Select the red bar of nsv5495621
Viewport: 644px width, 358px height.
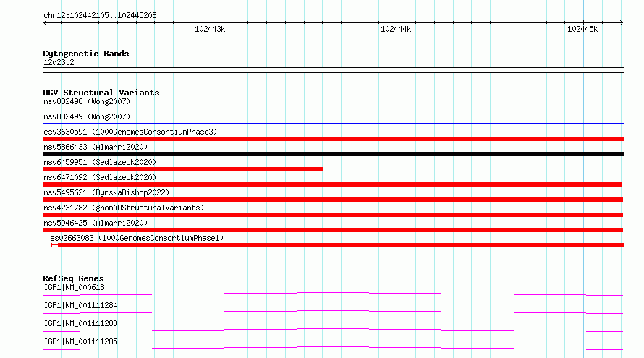333,200
